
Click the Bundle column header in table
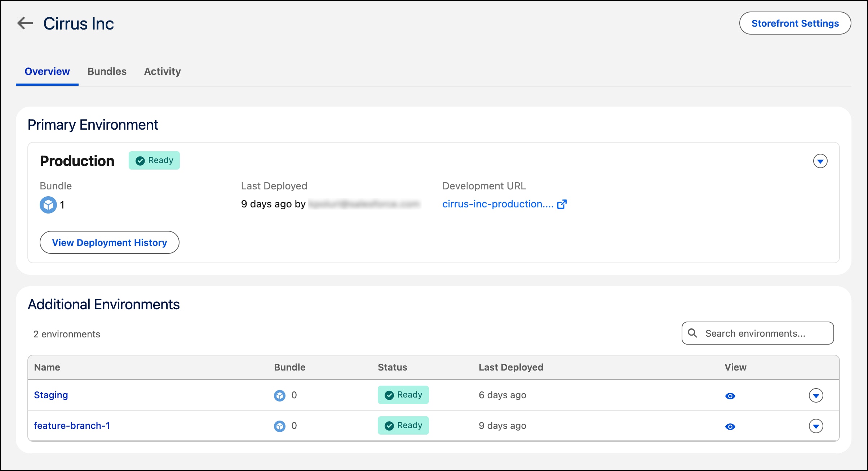point(290,367)
